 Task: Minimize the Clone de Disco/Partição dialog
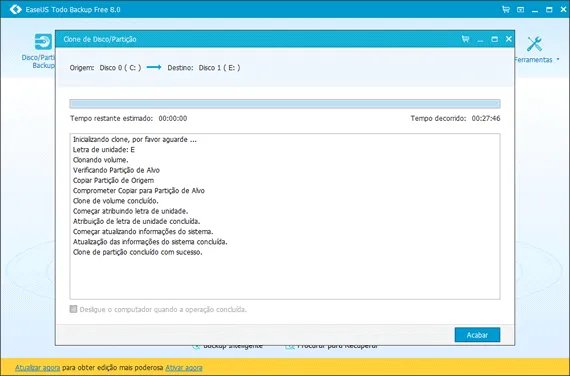(x=480, y=39)
